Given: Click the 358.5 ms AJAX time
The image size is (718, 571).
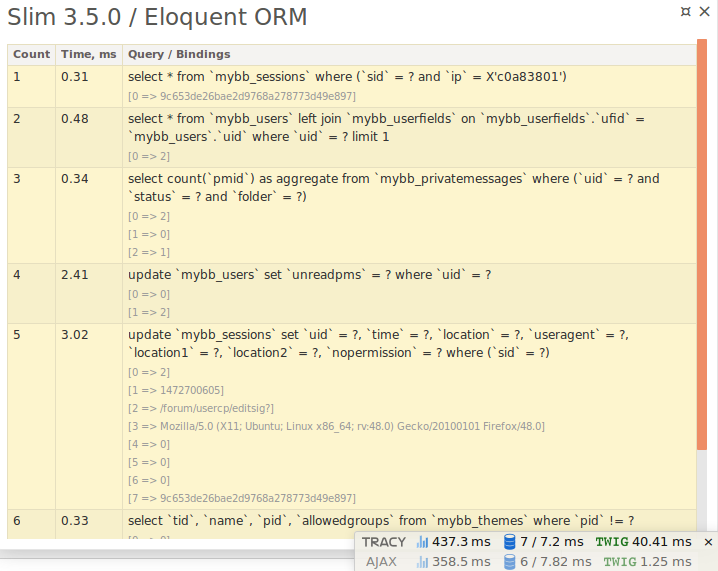Looking at the screenshot, I should point(462,562).
